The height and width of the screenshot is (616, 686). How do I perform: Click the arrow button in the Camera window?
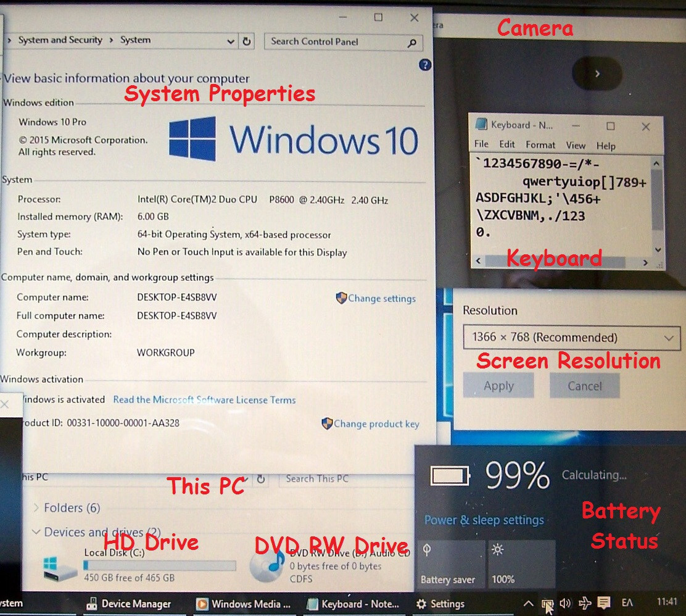[597, 74]
